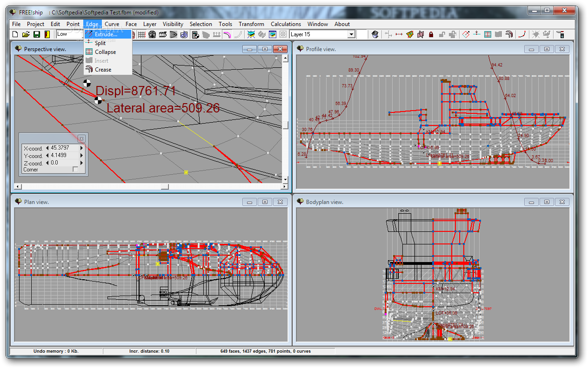The height and width of the screenshot is (368, 588).
Task: Click the layer color box beside Layer 15
Action: click(362, 34)
